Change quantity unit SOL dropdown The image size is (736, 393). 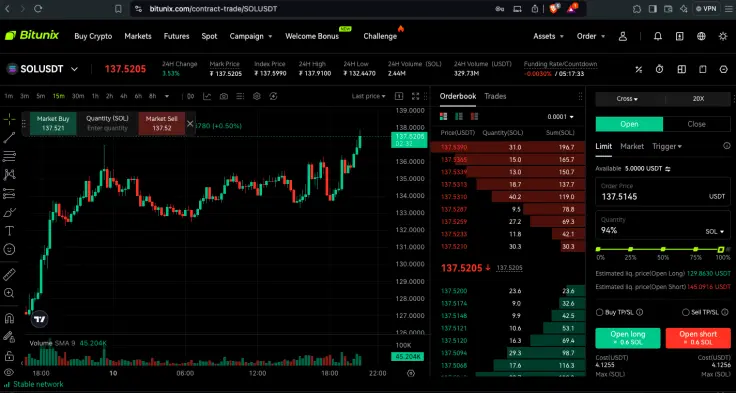tap(715, 232)
